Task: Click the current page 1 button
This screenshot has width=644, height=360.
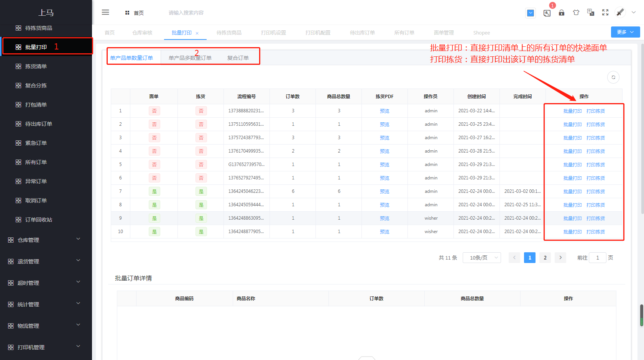Action: tap(530, 258)
